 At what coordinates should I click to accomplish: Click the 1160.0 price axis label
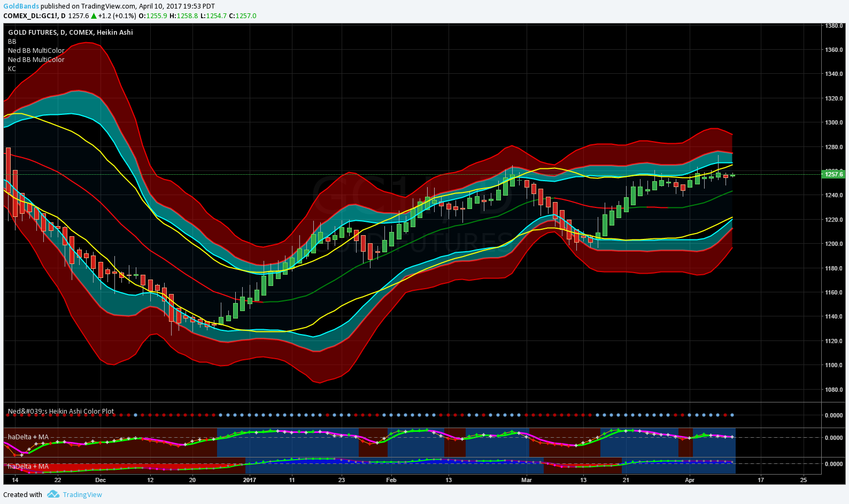click(834, 292)
